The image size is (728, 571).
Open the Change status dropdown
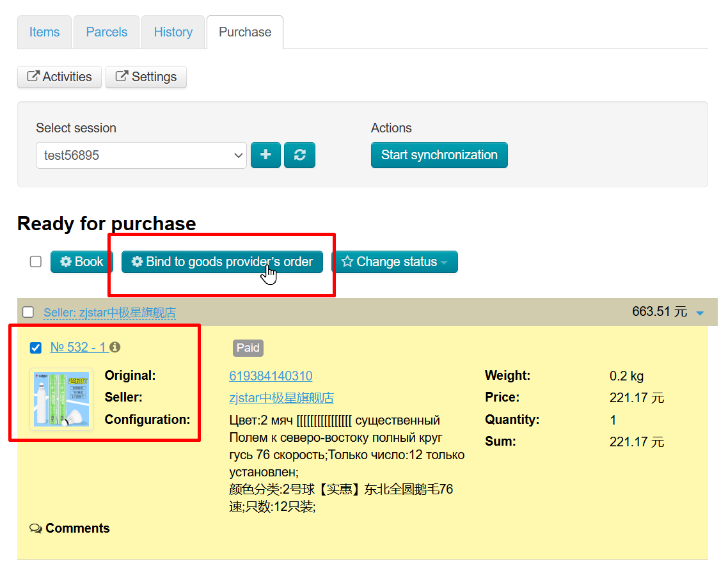(x=394, y=262)
